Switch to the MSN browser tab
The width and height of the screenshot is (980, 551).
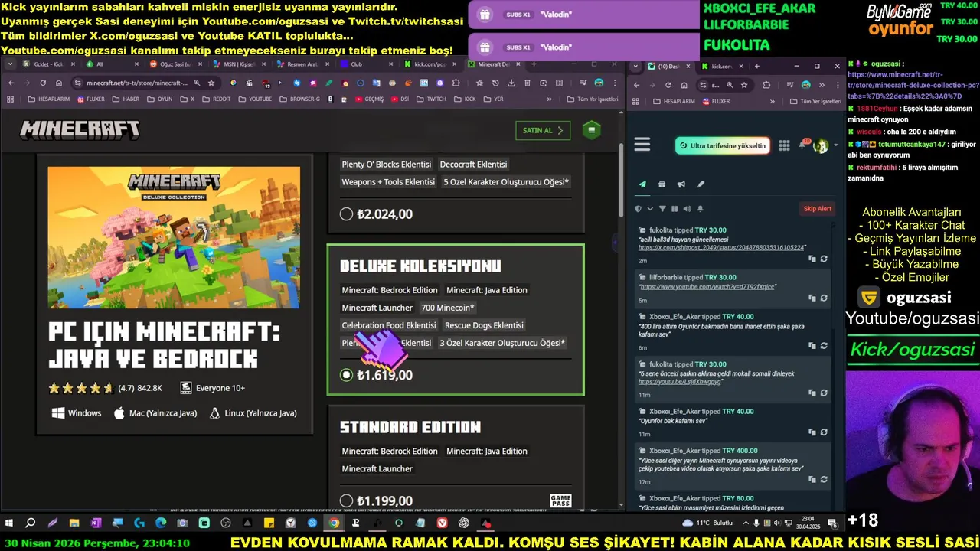click(239, 64)
